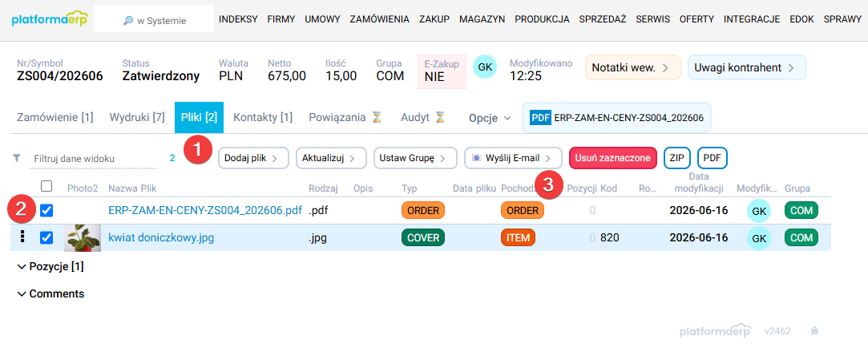Open the Ustaw Grupę menu
Screen dimensions: 868x344
click(x=415, y=158)
